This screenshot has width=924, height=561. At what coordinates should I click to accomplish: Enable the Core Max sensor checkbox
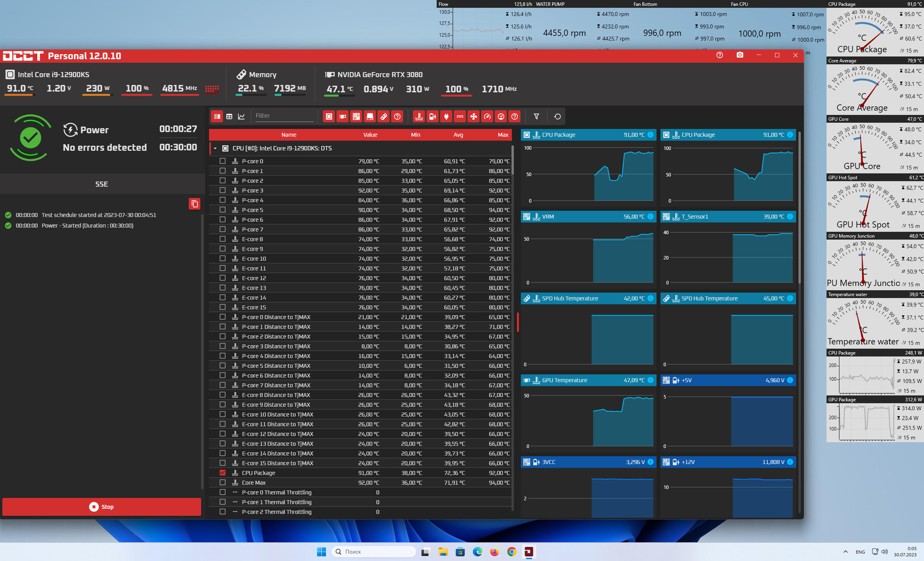click(223, 482)
